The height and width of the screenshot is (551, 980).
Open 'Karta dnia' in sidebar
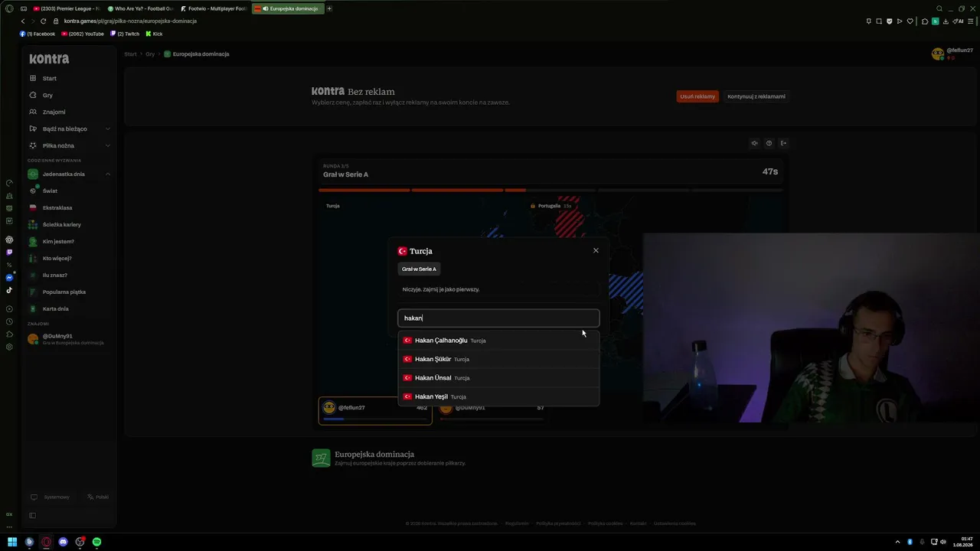70,308
